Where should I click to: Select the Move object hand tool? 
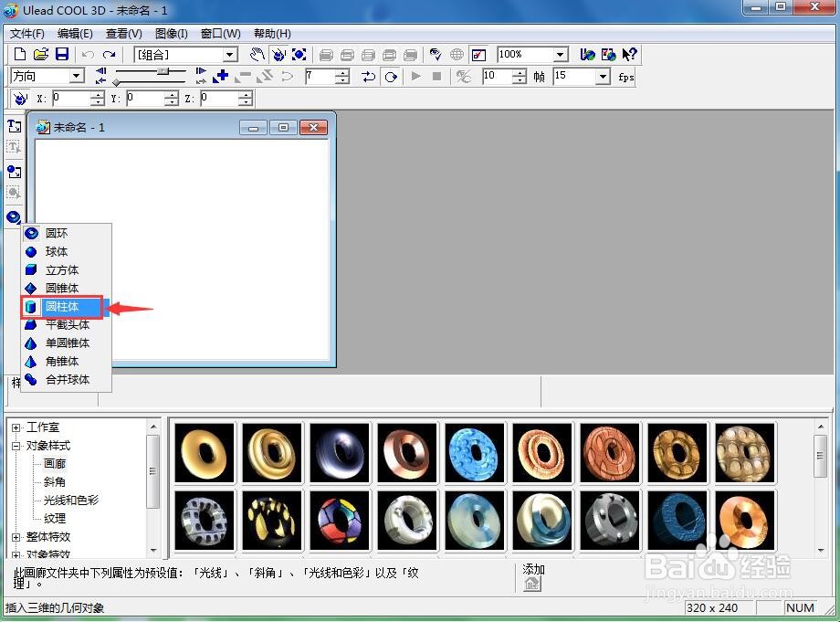(x=257, y=54)
